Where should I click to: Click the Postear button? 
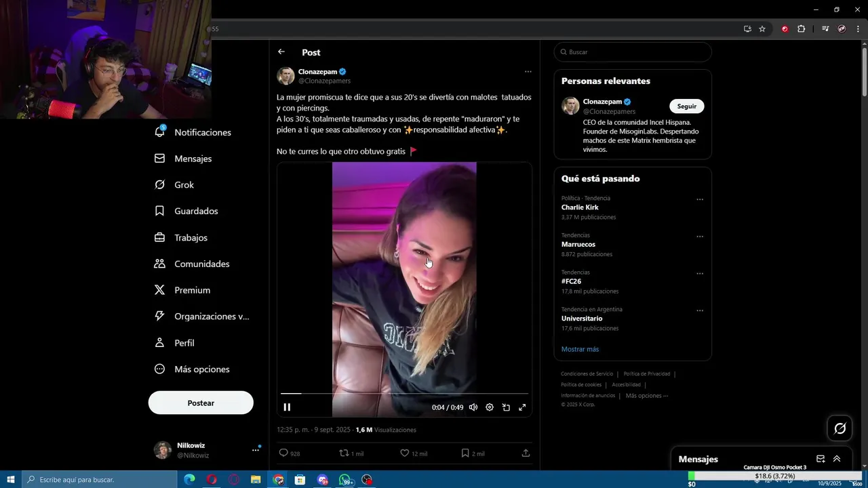coord(201,403)
